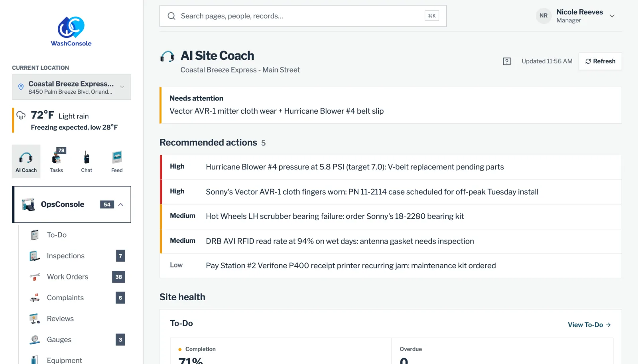This screenshot has height=364, width=638.
Task: Click the help question mark icon
Action: (x=507, y=61)
